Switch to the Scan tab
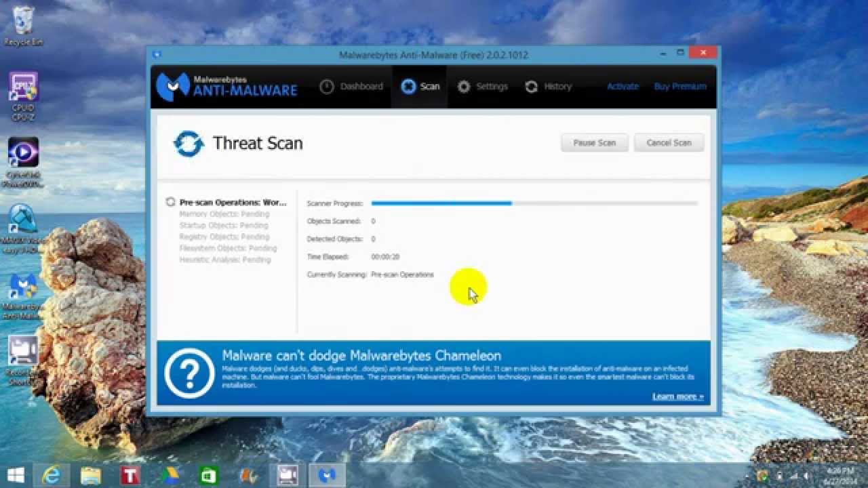 pyautogui.click(x=419, y=87)
